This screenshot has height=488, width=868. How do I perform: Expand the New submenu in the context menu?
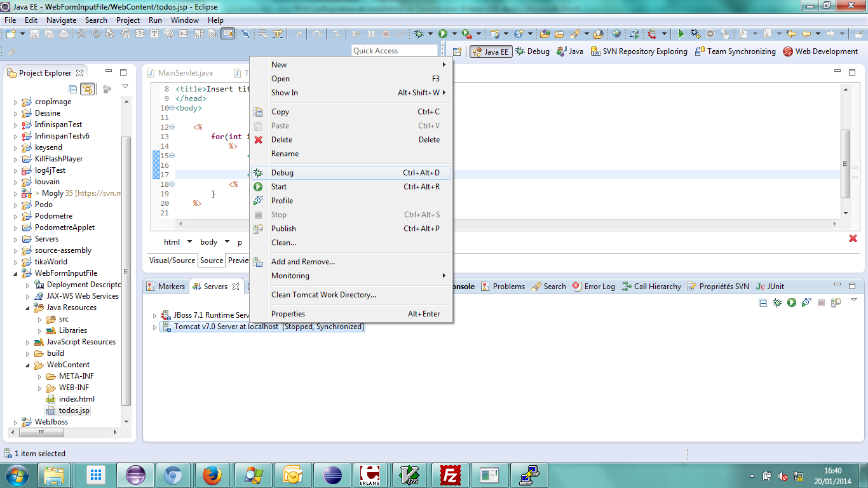tap(351, 65)
